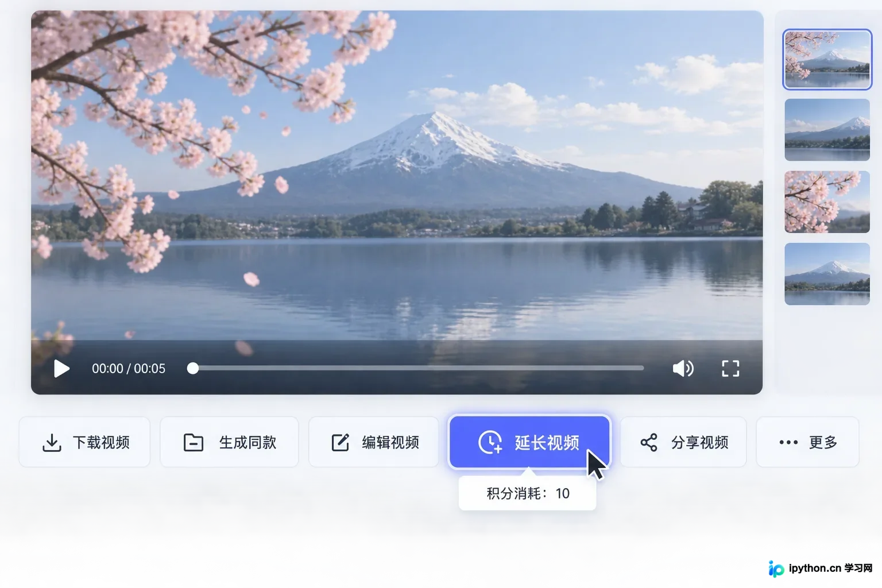The image size is (882, 588).
Task: Click the video progress slider handle
Action: pos(193,368)
